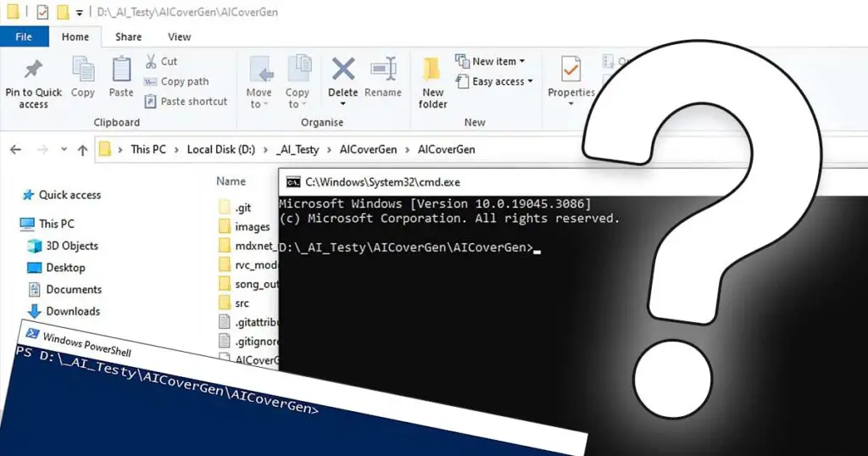Viewport: 868px width, 456px height.
Task: Click the Forward navigation arrow
Action: [x=42, y=149]
